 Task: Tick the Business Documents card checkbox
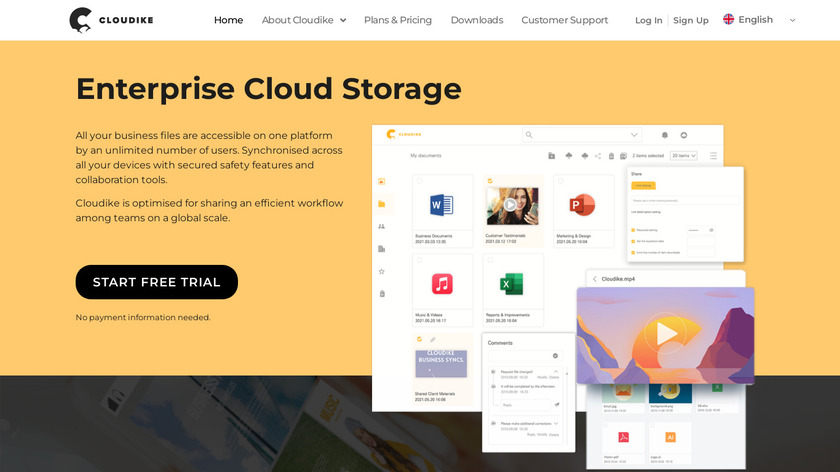point(419,181)
